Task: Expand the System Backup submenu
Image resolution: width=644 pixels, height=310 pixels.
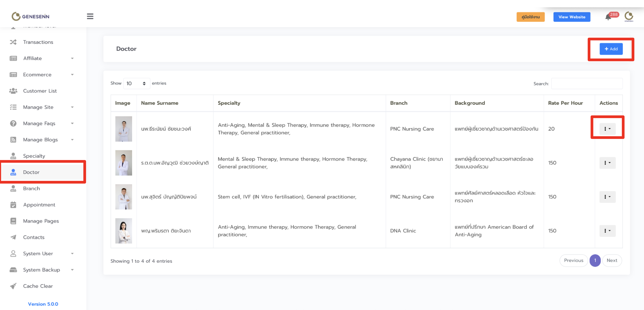Action: coord(42,270)
